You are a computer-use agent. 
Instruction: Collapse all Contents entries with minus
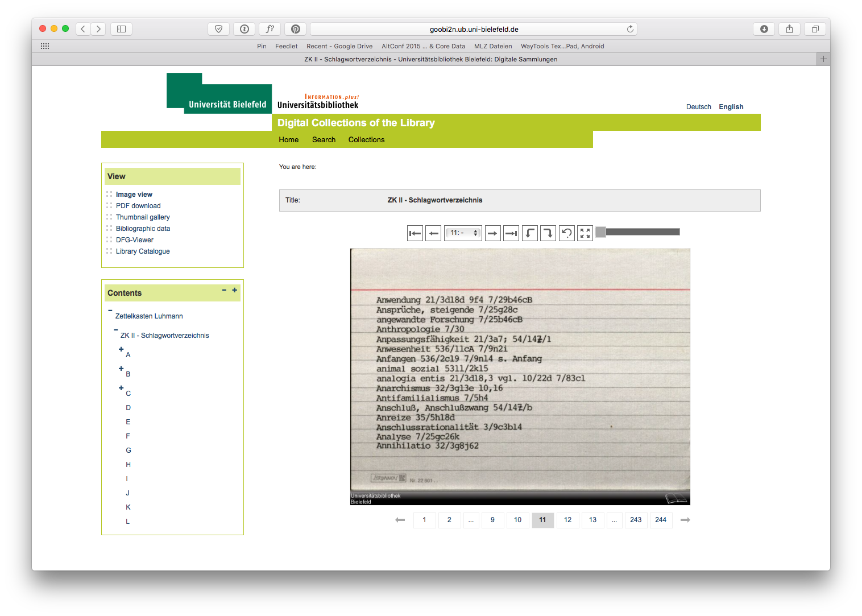point(224,290)
